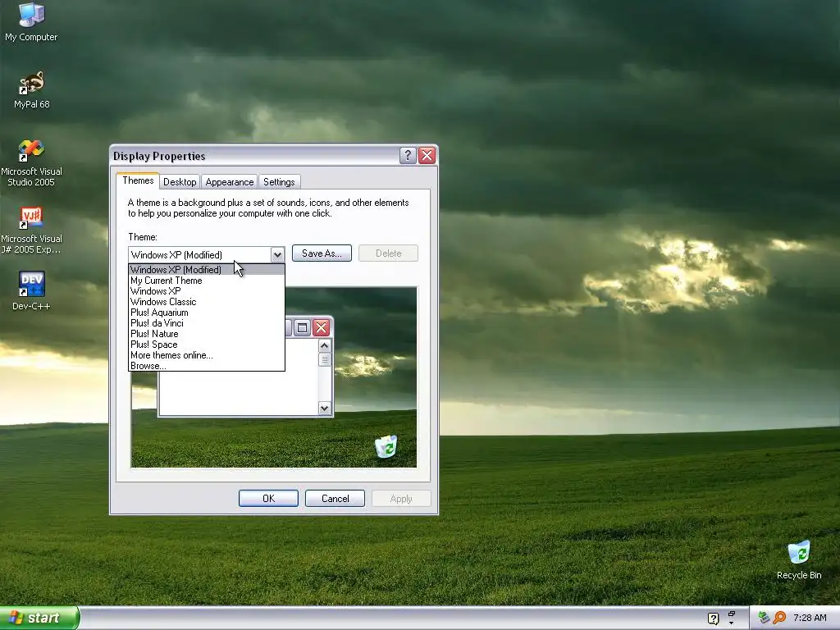Select Microsoft Visual Studio 2005 shortcut

coord(31,163)
